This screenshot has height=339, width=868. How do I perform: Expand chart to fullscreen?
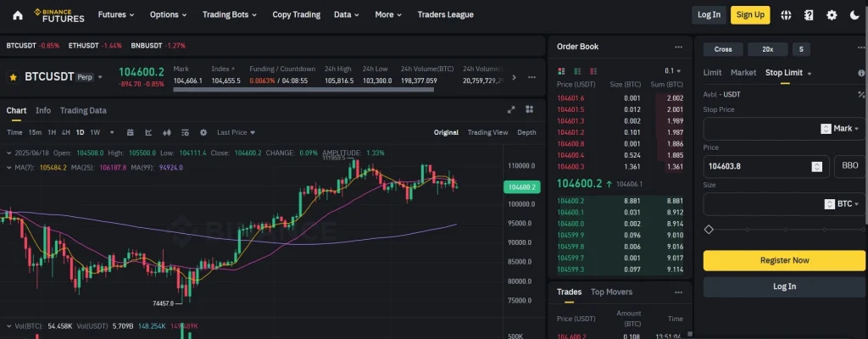point(511,109)
